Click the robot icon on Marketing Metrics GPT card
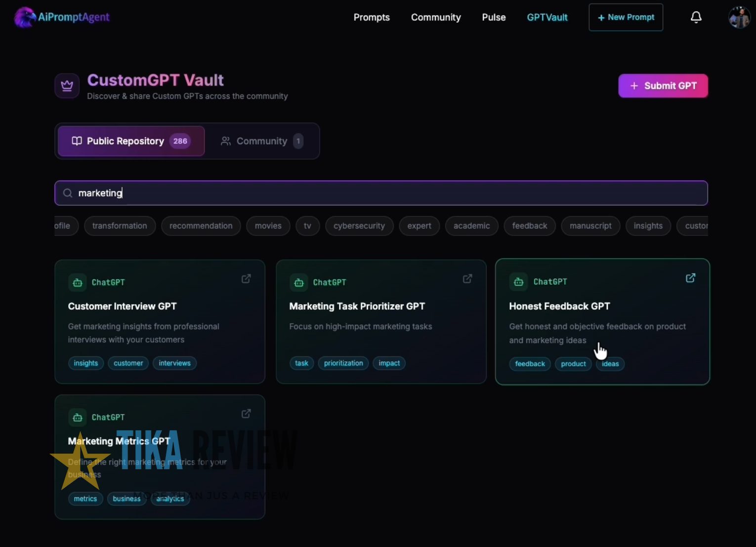This screenshot has width=756, height=547. tap(78, 418)
